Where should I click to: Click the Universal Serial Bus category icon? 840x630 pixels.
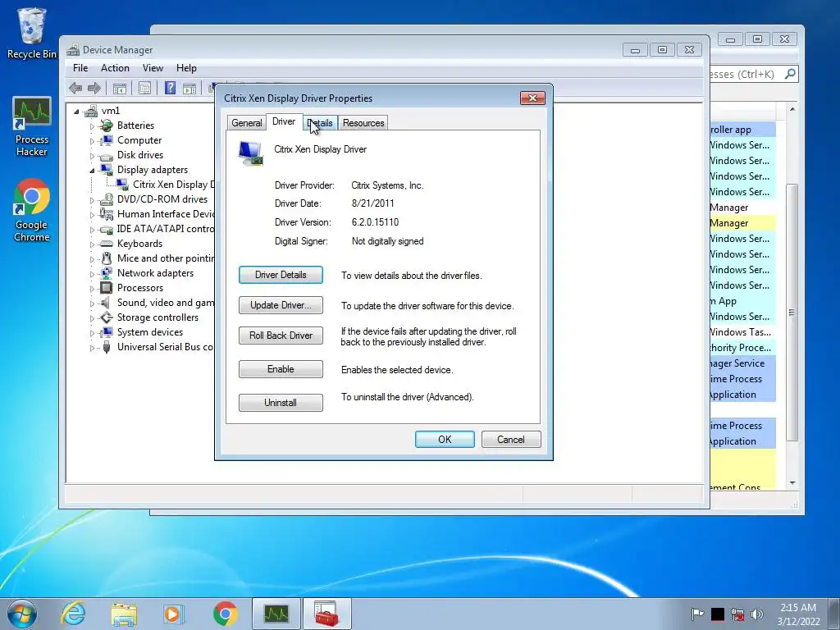(107, 347)
